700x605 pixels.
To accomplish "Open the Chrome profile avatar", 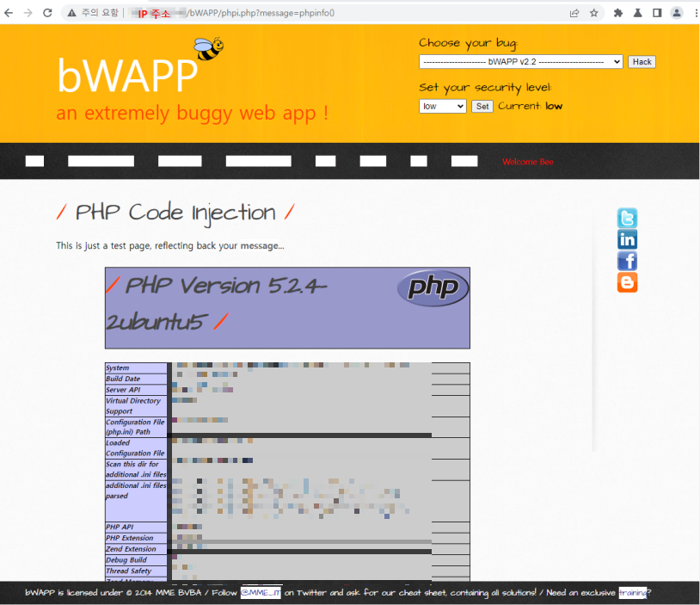I will (x=677, y=13).
